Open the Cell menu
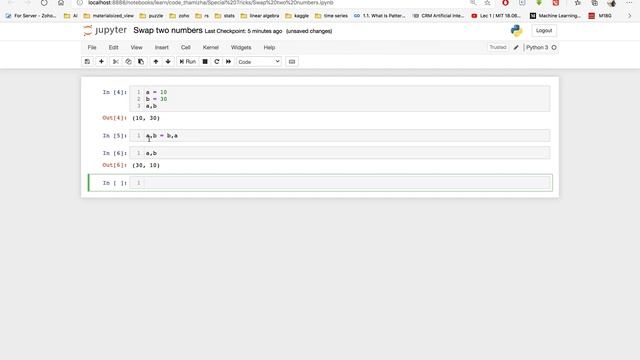This screenshot has height=360, width=640. coord(185,47)
